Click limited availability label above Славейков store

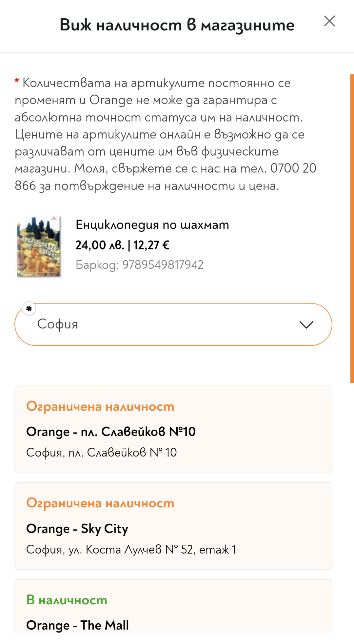[100, 406]
